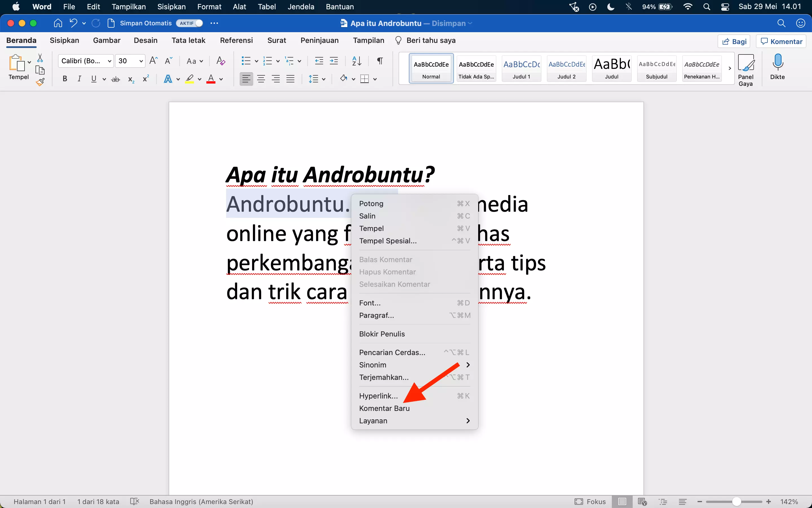The image size is (812, 508).
Task: Apply the red font color
Action: 211,79
